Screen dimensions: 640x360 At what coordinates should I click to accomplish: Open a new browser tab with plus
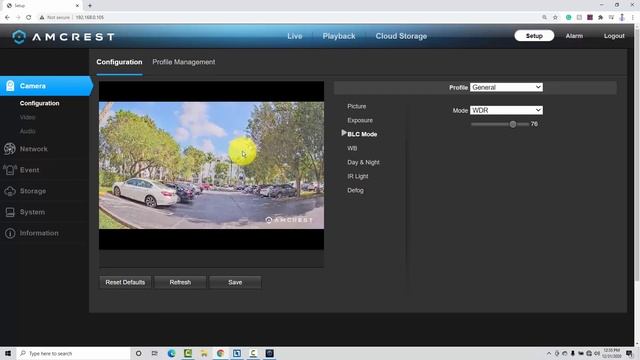click(90, 5)
